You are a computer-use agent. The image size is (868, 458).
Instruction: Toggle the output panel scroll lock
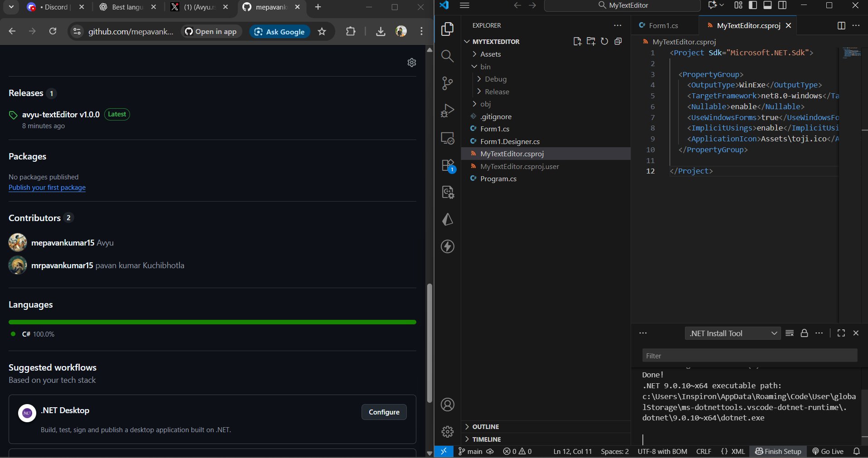coord(804,333)
